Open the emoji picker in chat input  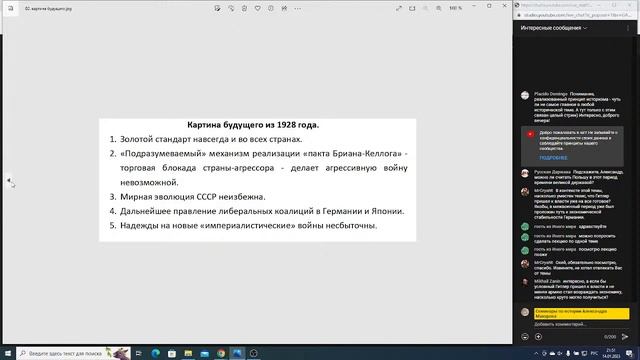click(525, 337)
